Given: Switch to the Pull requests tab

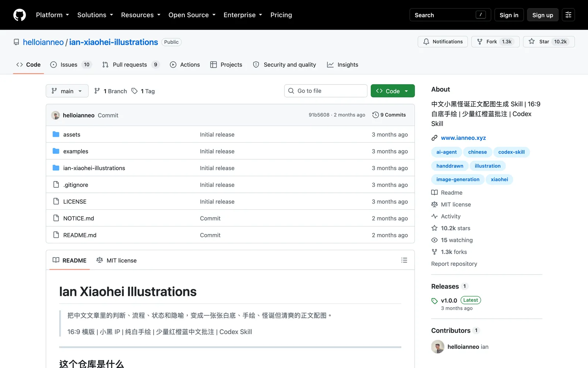Looking at the screenshot, I should pyautogui.click(x=131, y=65).
